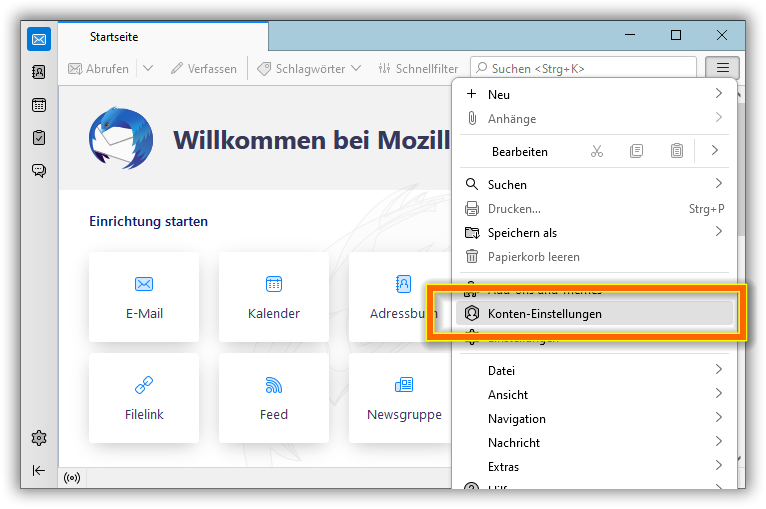Click Abrufen to get messages

[99, 69]
